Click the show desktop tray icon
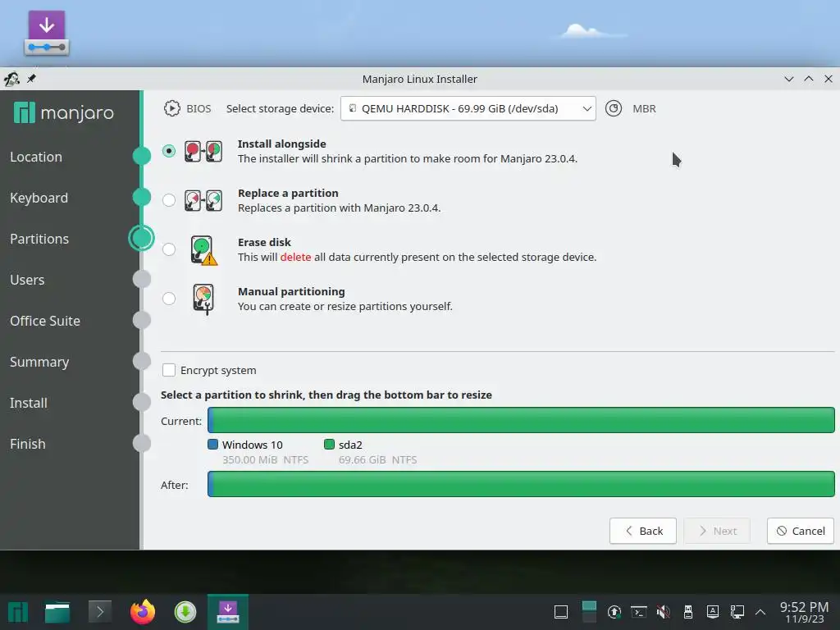Screen dimensions: 840x630 click(x=561, y=612)
